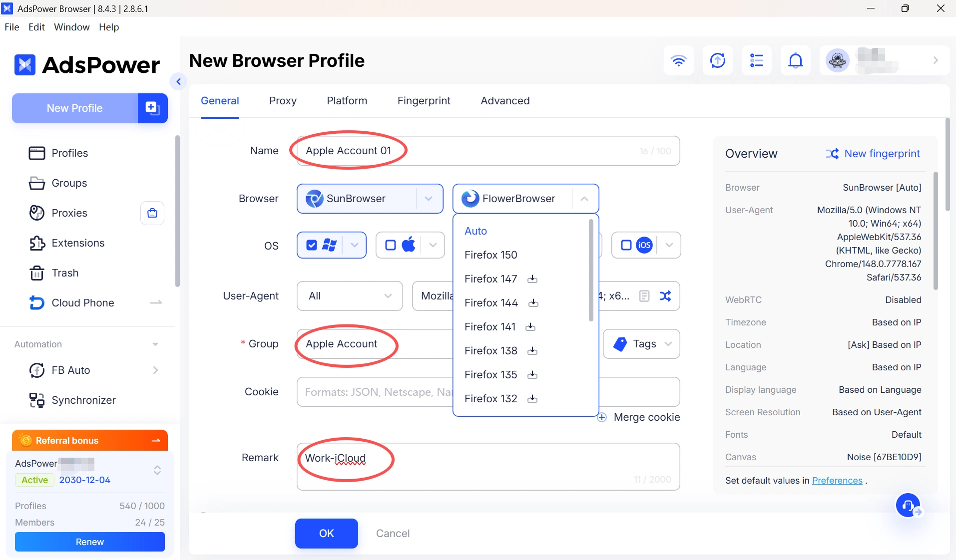The height and width of the screenshot is (560, 956).
Task: Open the User-Agent list document icon
Action: tap(644, 296)
